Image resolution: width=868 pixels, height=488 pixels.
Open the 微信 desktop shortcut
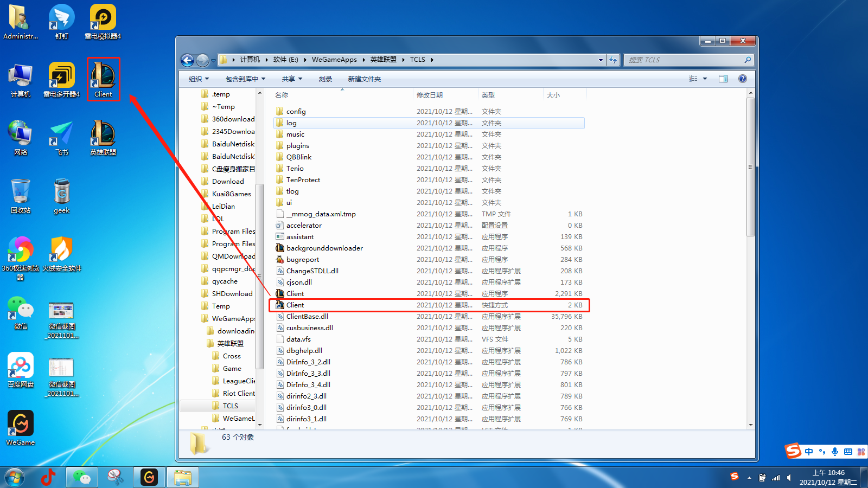(21, 312)
